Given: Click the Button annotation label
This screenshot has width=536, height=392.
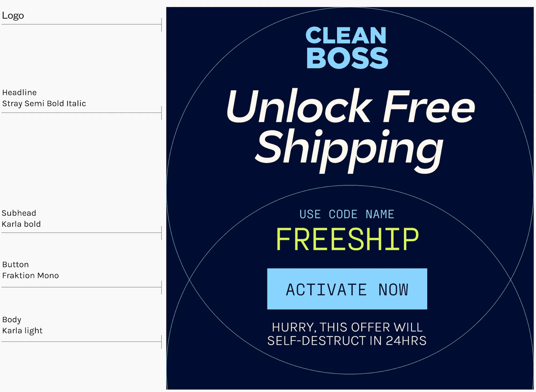Looking at the screenshot, I should [x=15, y=265].
